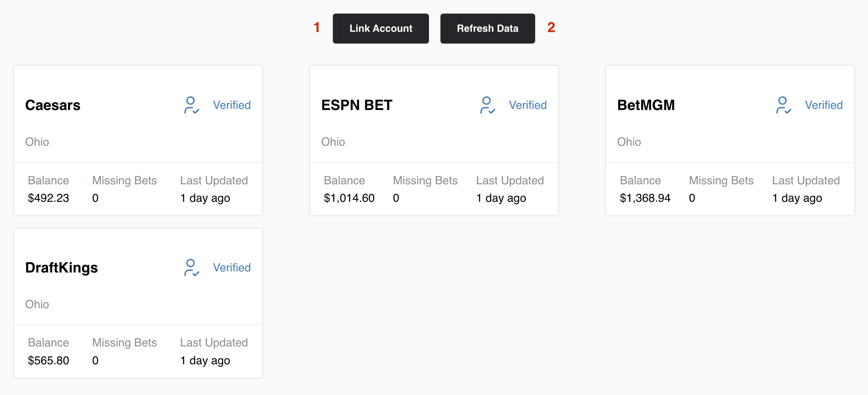Select the Verified label on Caesars card
The width and height of the screenshot is (868, 395).
pos(232,105)
